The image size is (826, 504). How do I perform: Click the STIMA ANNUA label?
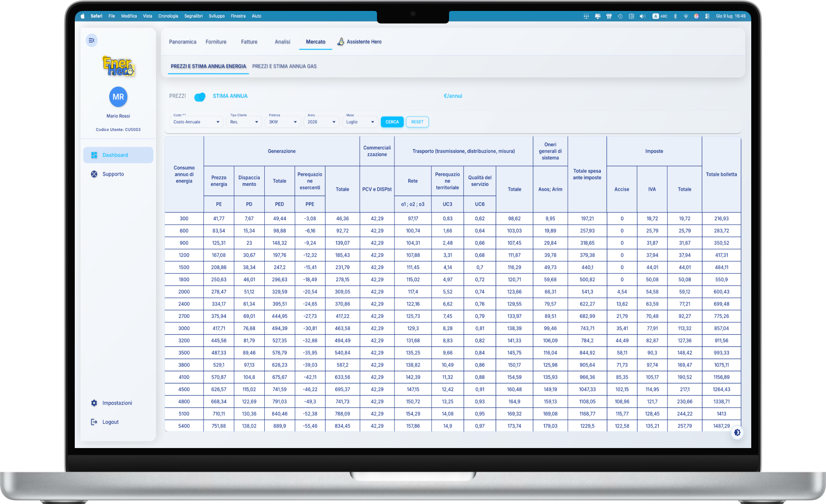230,96
